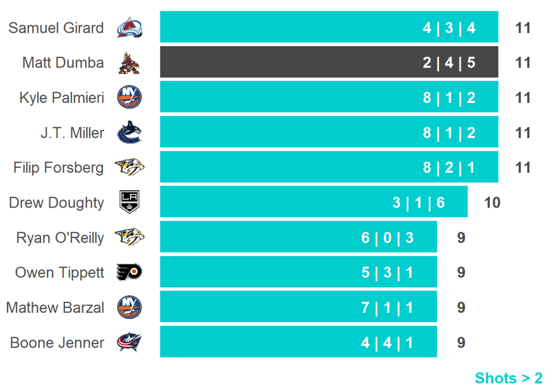Select the Blue Jackets logo beside Boone Jenner

tap(130, 343)
